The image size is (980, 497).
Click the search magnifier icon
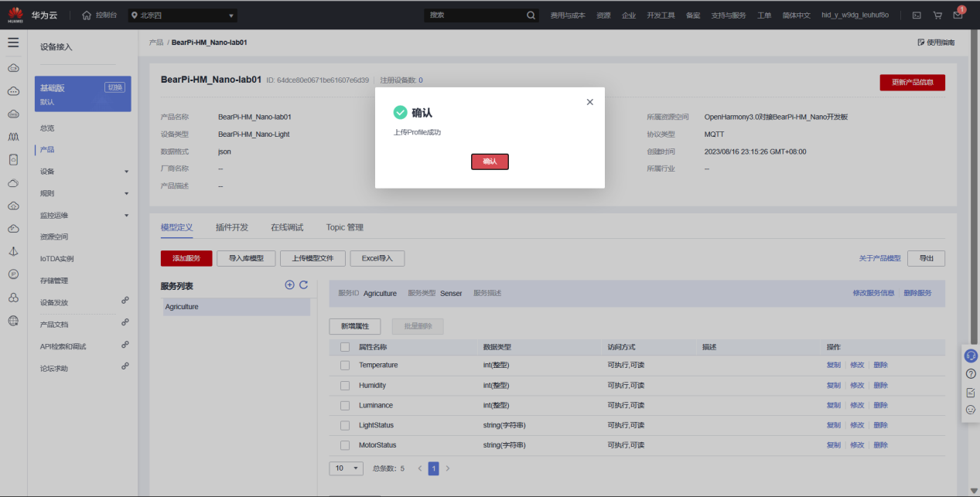coord(531,15)
